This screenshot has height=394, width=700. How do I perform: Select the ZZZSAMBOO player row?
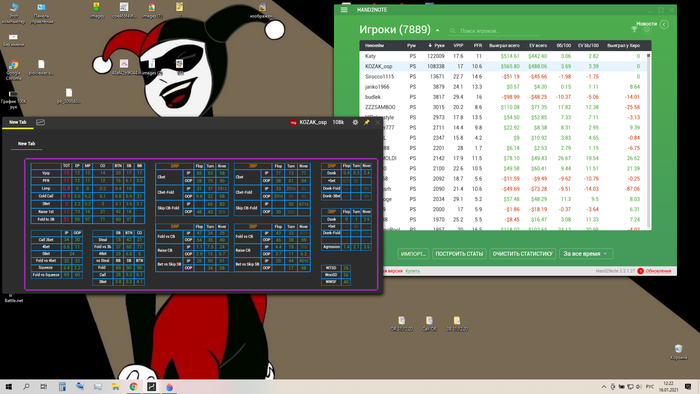pos(503,108)
